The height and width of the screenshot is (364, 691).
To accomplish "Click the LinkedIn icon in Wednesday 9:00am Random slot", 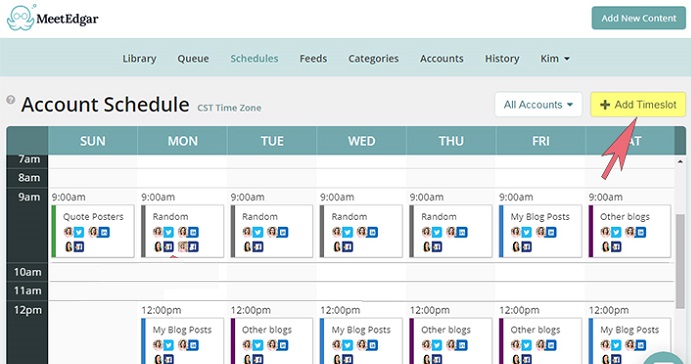I will [372, 232].
